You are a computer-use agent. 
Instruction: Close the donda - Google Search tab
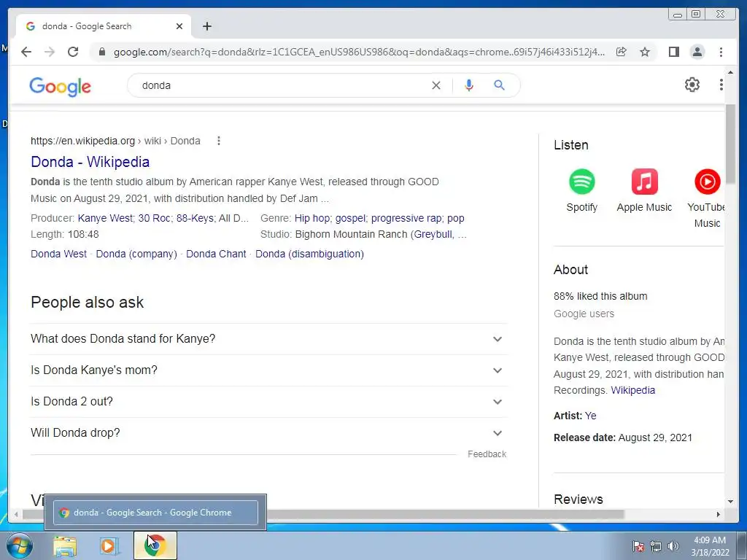coord(179,26)
